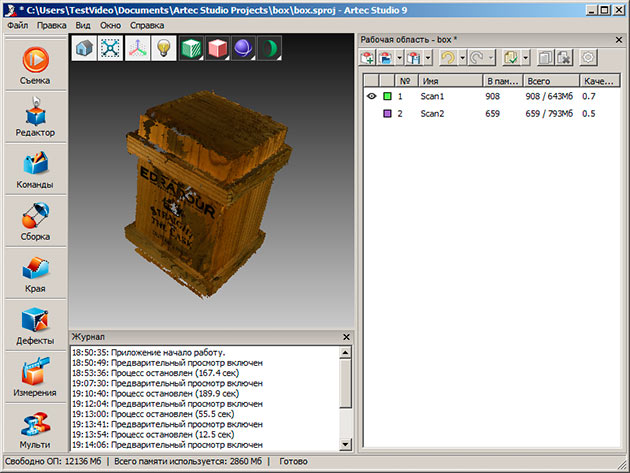This screenshot has height=473, width=630.
Task: Expand the dropdown beside the checkmark selection icon
Action: 525,59
